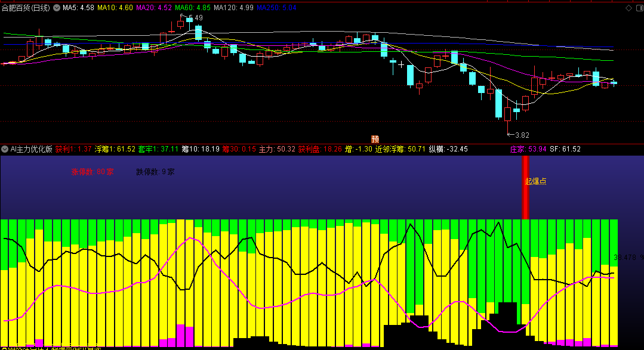The width and height of the screenshot is (644, 350).
Task: Click the 跌停数: 9 家 label
Action: 155,172
